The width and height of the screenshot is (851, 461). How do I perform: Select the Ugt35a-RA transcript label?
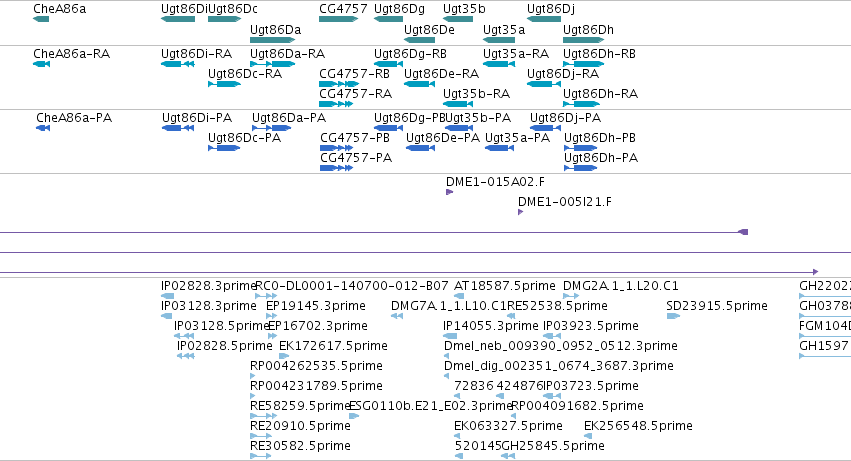coord(516,54)
